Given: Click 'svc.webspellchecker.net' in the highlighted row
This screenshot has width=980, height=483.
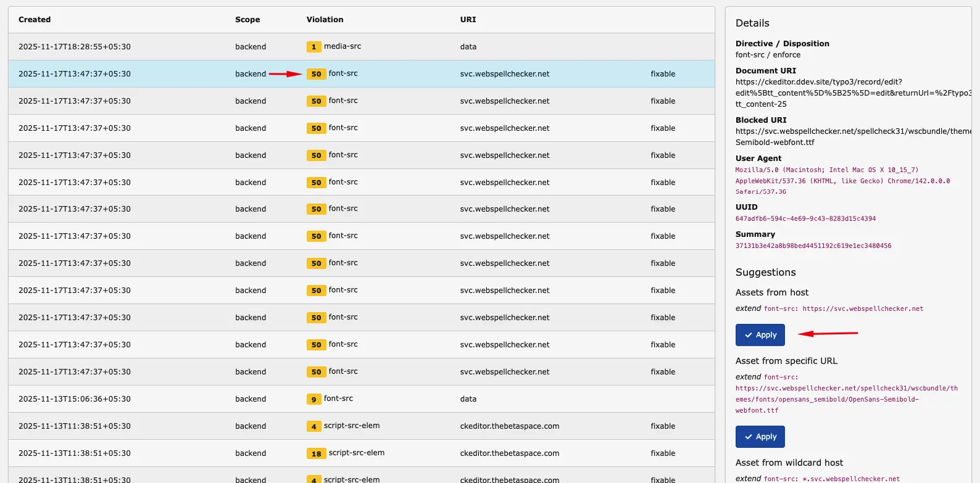Looking at the screenshot, I should click(x=504, y=74).
